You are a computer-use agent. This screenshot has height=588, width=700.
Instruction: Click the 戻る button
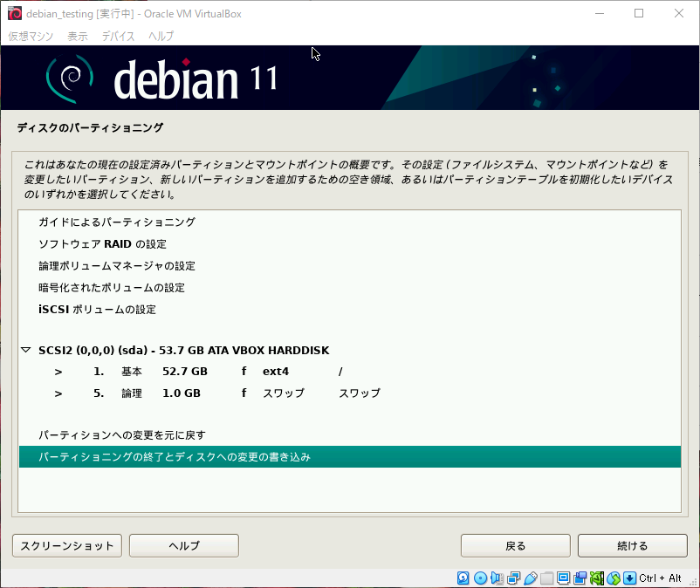pos(516,545)
